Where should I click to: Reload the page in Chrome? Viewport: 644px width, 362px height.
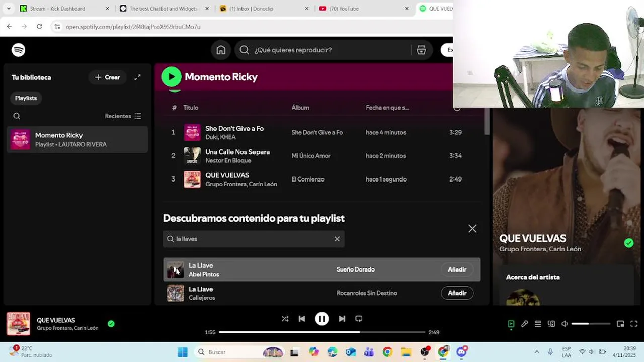pyautogui.click(x=39, y=26)
